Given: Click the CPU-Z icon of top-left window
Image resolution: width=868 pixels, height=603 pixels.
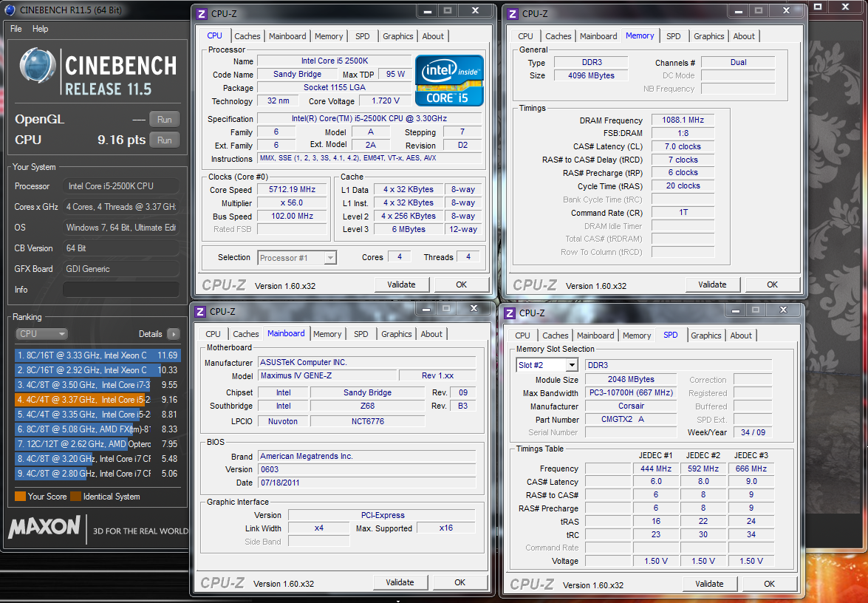Looking at the screenshot, I should point(202,14).
